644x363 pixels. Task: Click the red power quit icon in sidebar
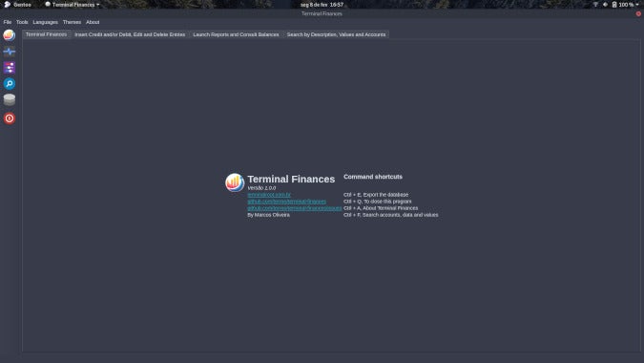9,118
